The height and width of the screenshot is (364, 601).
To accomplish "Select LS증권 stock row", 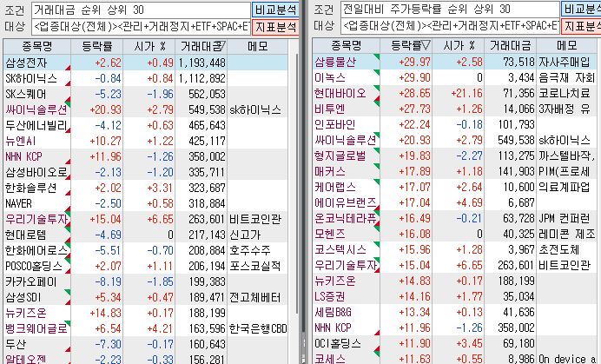I will (x=454, y=296).
